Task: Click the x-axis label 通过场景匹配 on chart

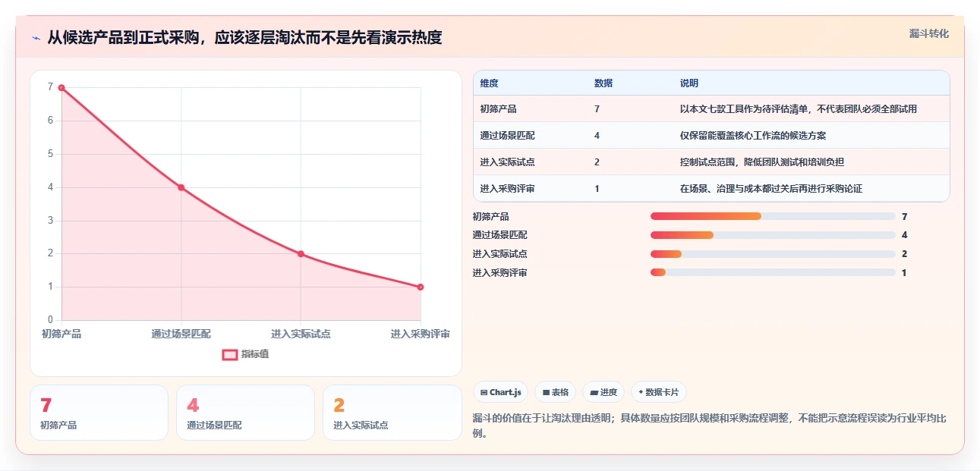Action: click(181, 334)
